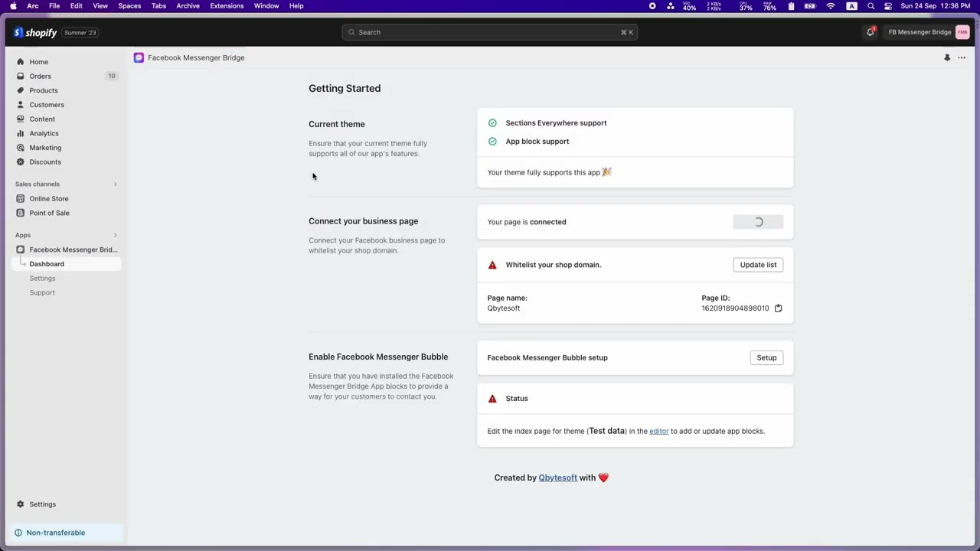Open the theme editor link
Image resolution: width=980 pixels, height=551 pixels.
[x=658, y=431]
